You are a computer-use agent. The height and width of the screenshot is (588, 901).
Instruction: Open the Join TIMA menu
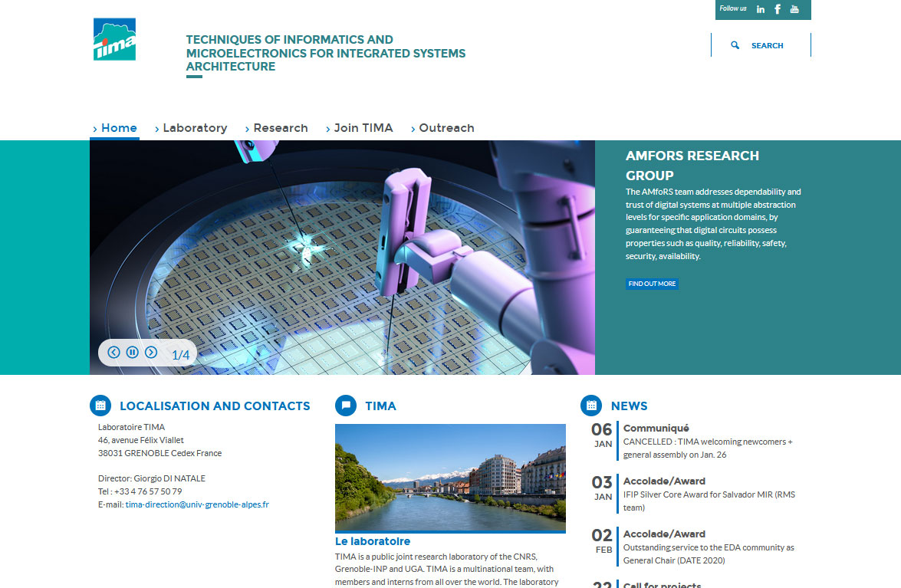pos(359,128)
